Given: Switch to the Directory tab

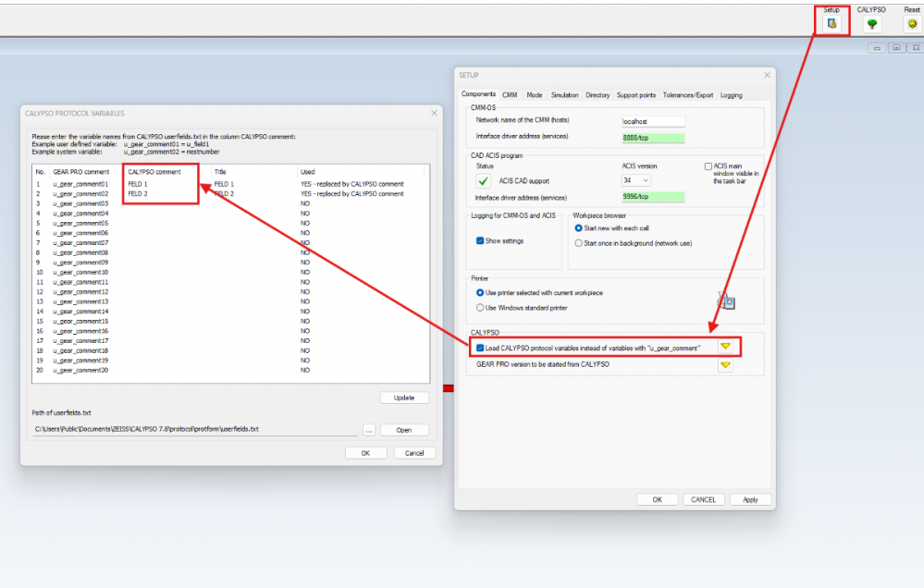Looking at the screenshot, I should (598, 95).
